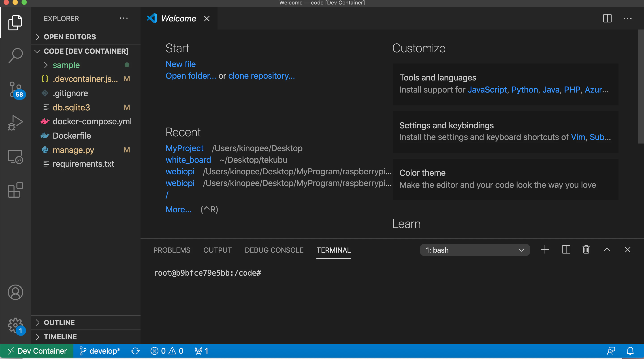Select the TERMINAL tab
Image resolution: width=644 pixels, height=359 pixels.
333,250
